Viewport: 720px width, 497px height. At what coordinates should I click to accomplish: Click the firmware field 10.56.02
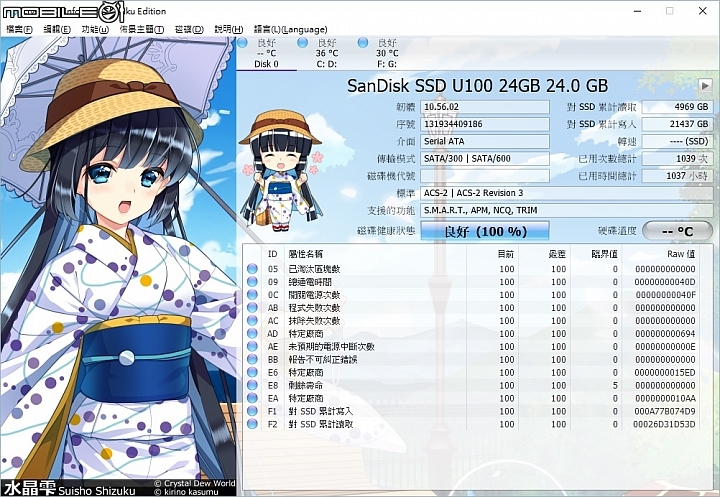tap(485, 107)
